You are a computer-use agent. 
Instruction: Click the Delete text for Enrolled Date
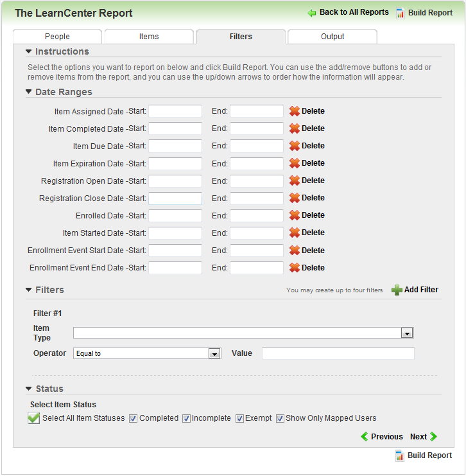point(313,215)
